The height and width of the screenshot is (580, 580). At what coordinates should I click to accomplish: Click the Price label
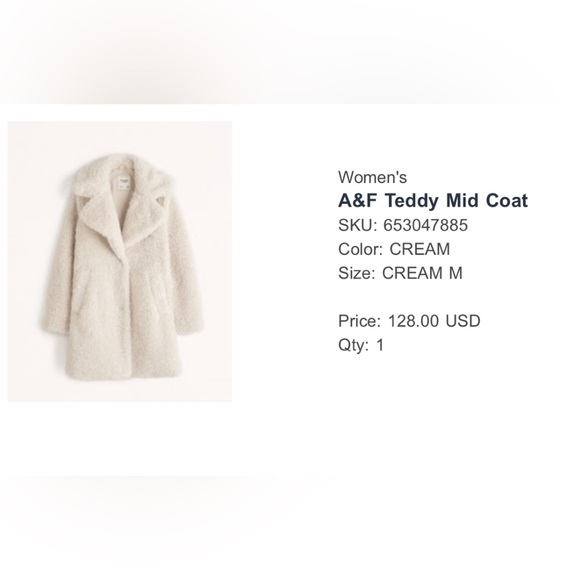359,321
